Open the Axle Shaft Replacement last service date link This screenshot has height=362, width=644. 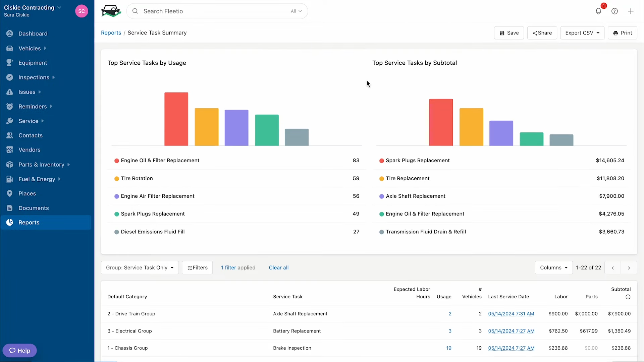point(511,314)
